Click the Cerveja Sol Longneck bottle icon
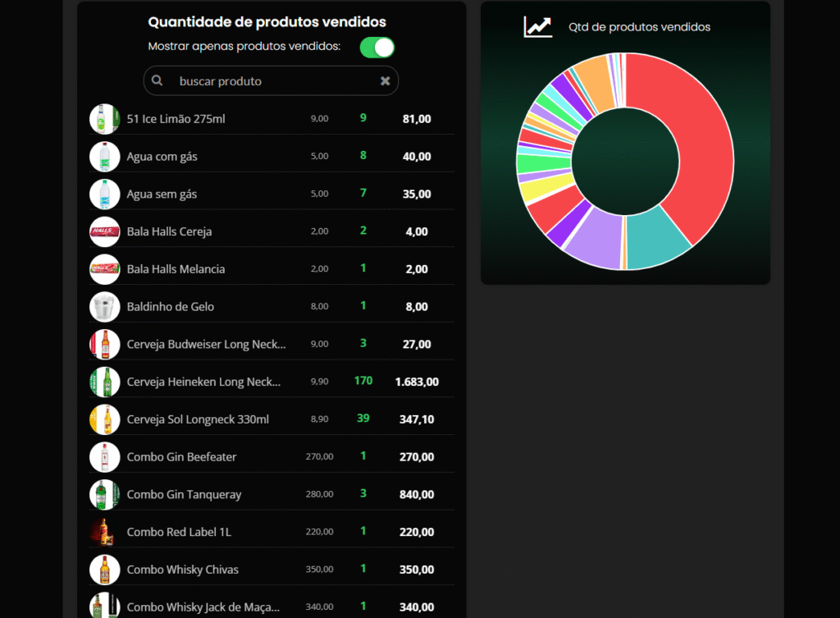The image size is (840, 618). (x=104, y=419)
